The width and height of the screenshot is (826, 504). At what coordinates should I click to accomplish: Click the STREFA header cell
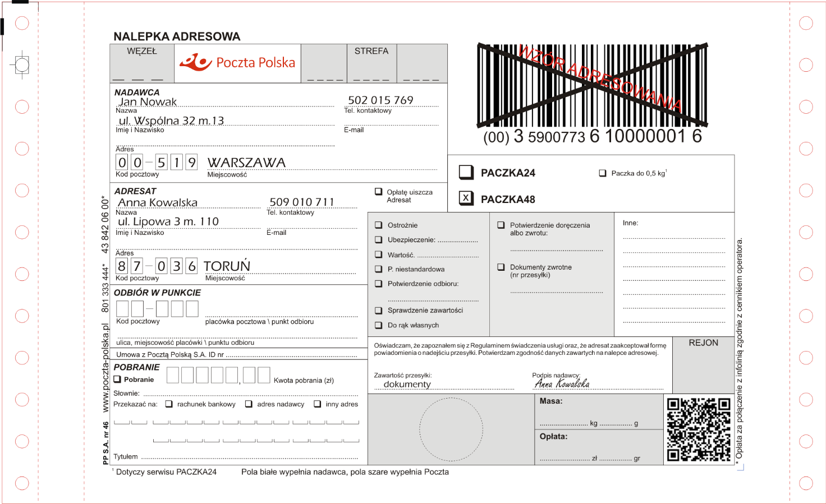click(371, 63)
